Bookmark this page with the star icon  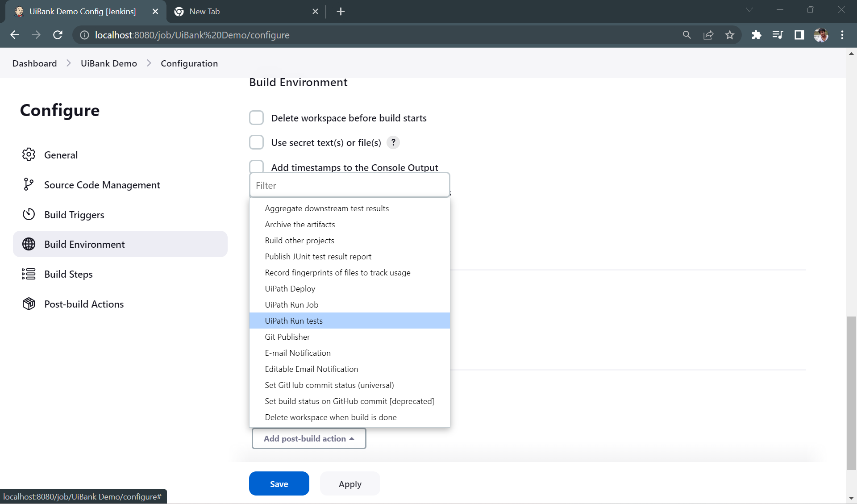730,35
